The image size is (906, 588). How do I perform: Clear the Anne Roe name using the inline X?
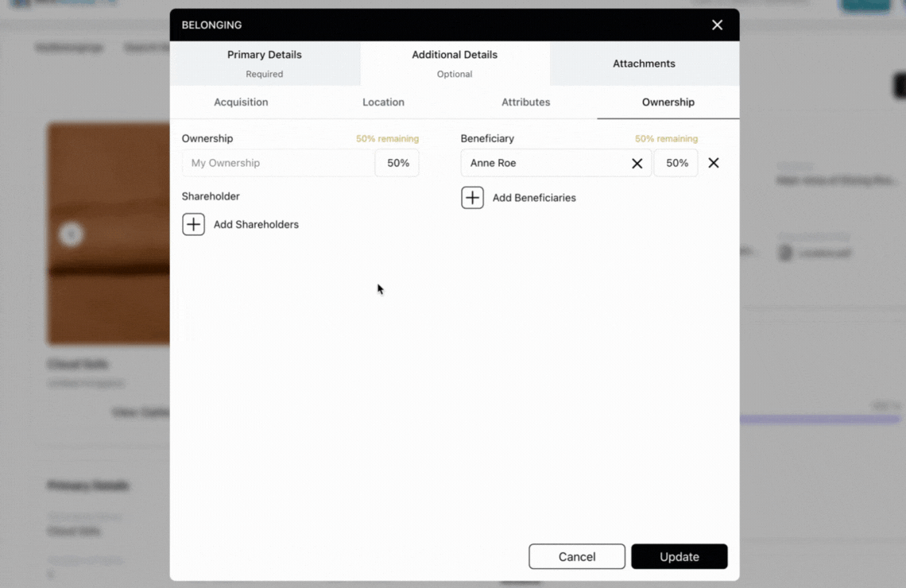[637, 163]
